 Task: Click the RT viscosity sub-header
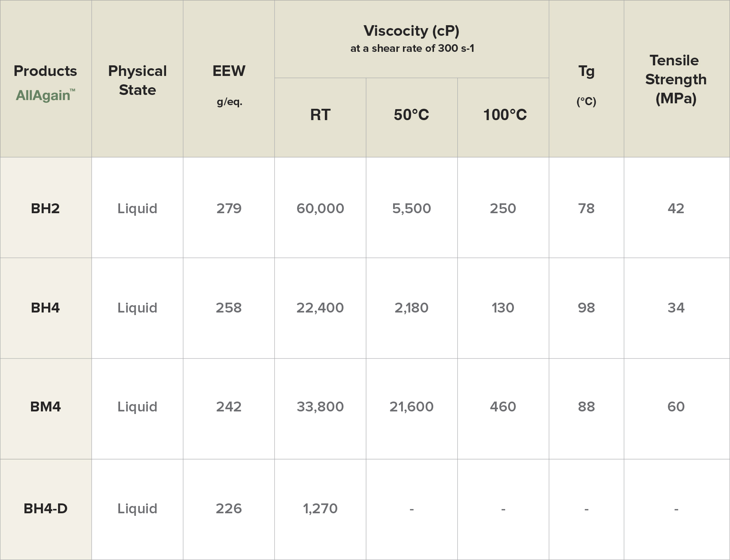click(320, 115)
